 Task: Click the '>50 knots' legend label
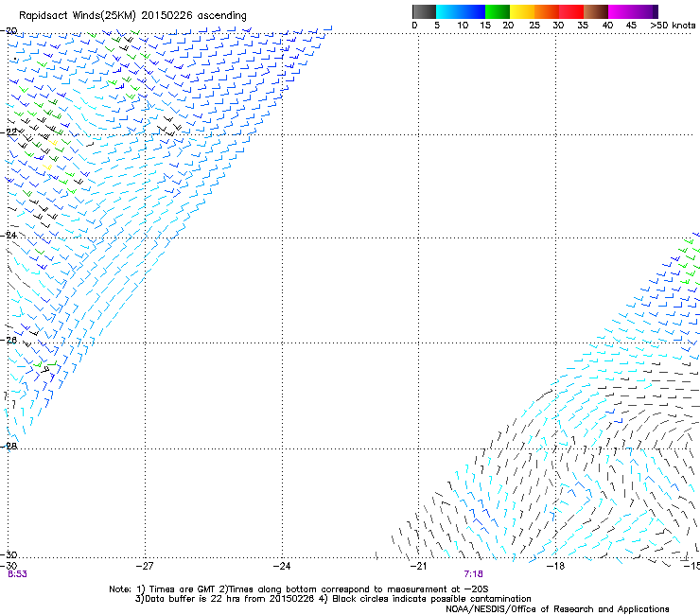coord(673,26)
